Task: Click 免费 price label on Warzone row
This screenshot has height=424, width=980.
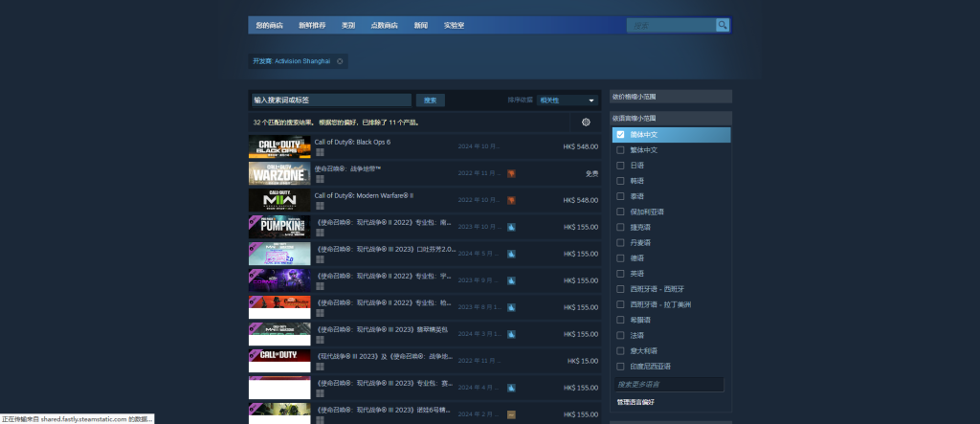Action: 591,174
